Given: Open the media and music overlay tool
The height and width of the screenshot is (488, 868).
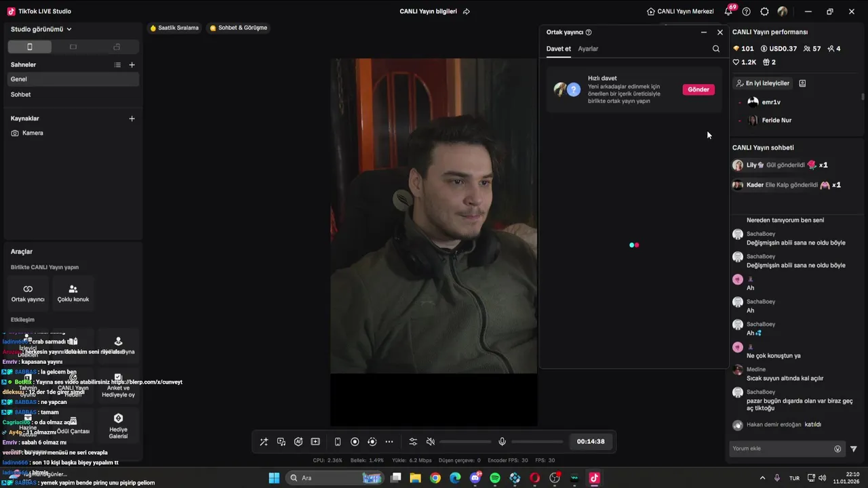Looking at the screenshot, I should click(281, 442).
